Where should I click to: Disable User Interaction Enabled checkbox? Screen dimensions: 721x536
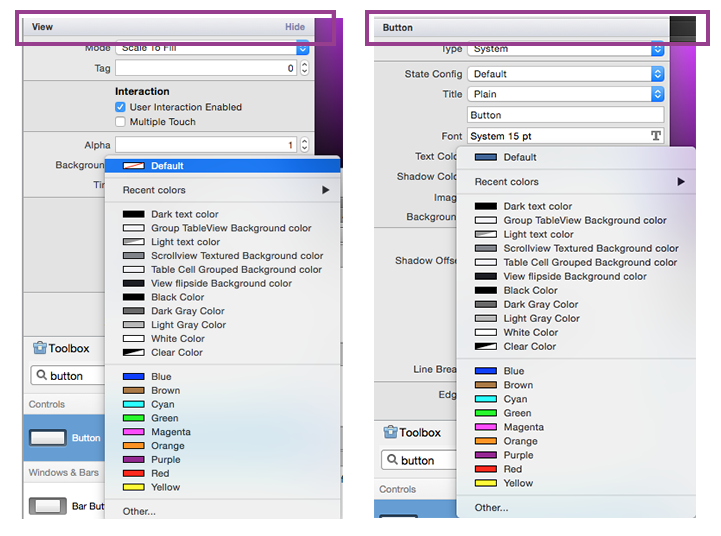click(x=121, y=107)
